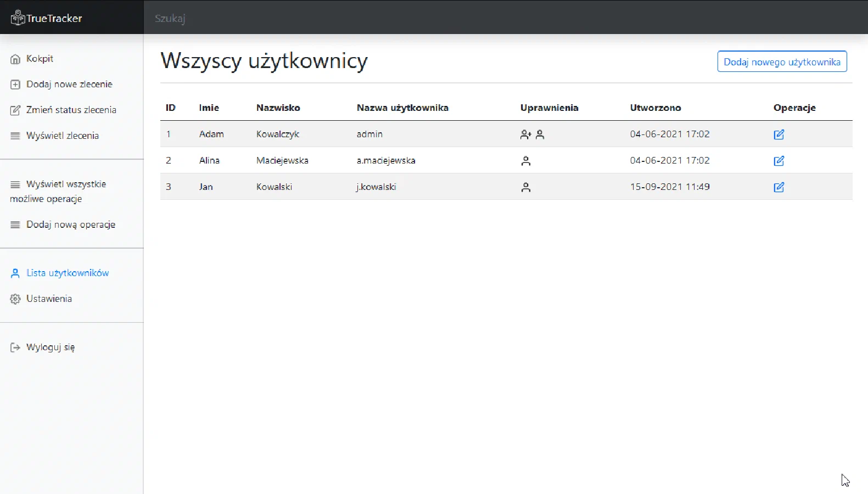Image resolution: width=868 pixels, height=494 pixels.
Task: Click the logout arrow icon
Action: [x=15, y=347]
